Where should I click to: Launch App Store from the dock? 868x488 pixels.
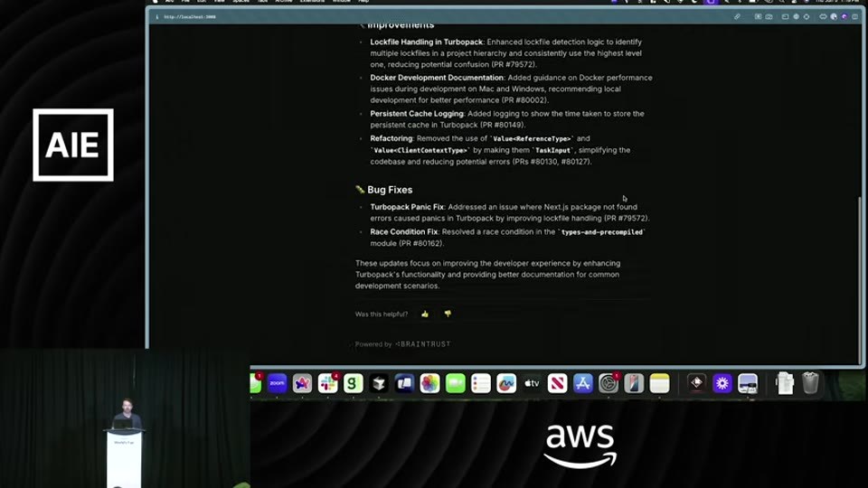click(582, 383)
